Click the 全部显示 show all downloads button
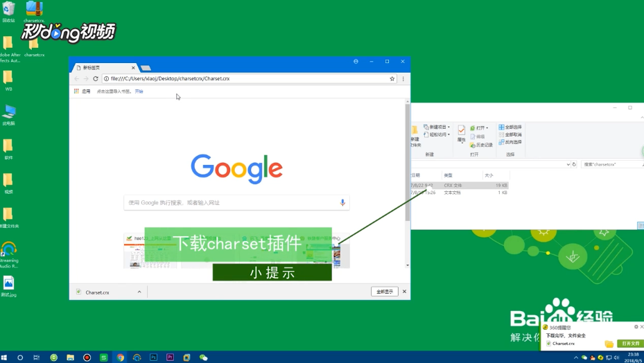The image size is (644, 363). point(385,292)
